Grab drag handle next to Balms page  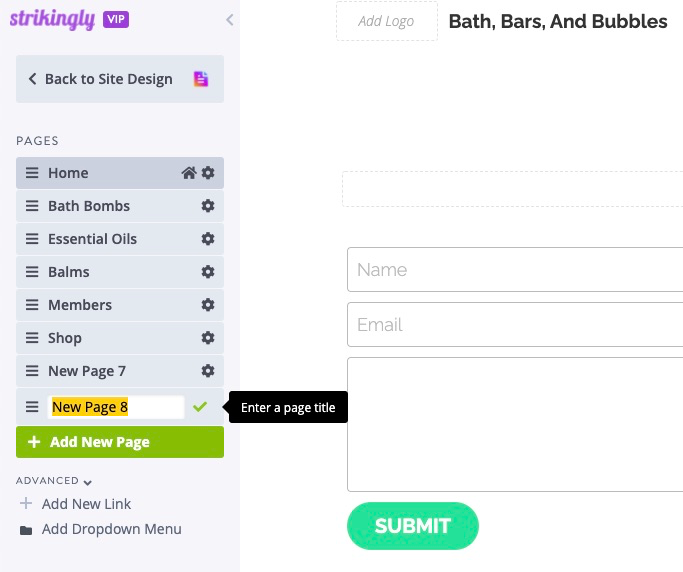pyautogui.click(x=32, y=272)
